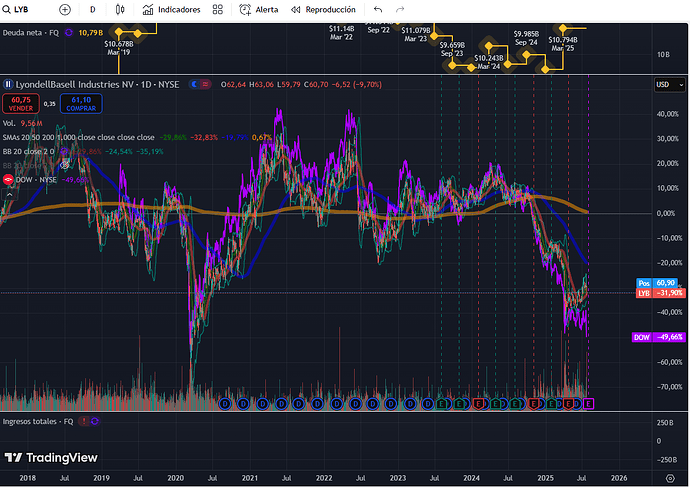Click the −6,52 (−9,70%) change value

coord(357,84)
